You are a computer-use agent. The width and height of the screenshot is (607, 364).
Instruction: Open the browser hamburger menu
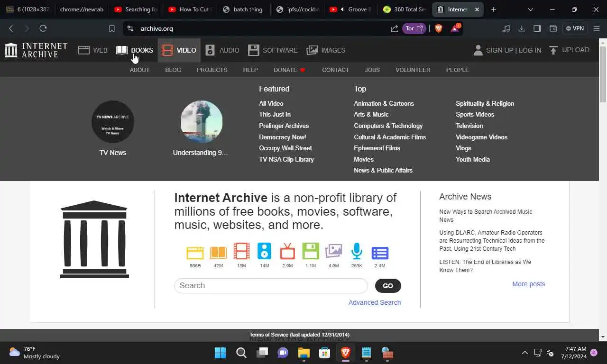(597, 28)
